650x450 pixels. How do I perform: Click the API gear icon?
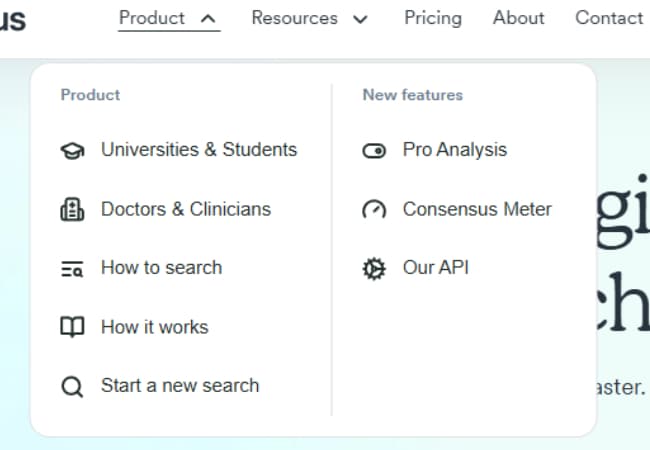374,269
